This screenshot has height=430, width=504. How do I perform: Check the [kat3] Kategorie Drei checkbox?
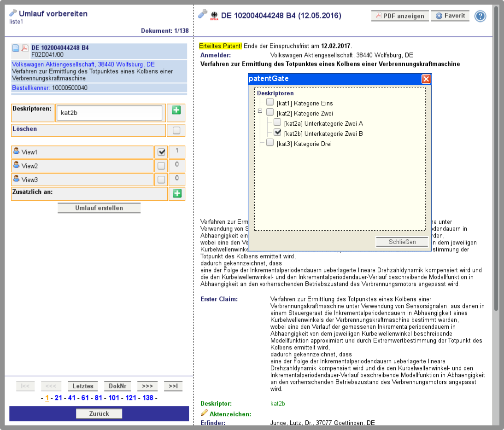point(270,143)
